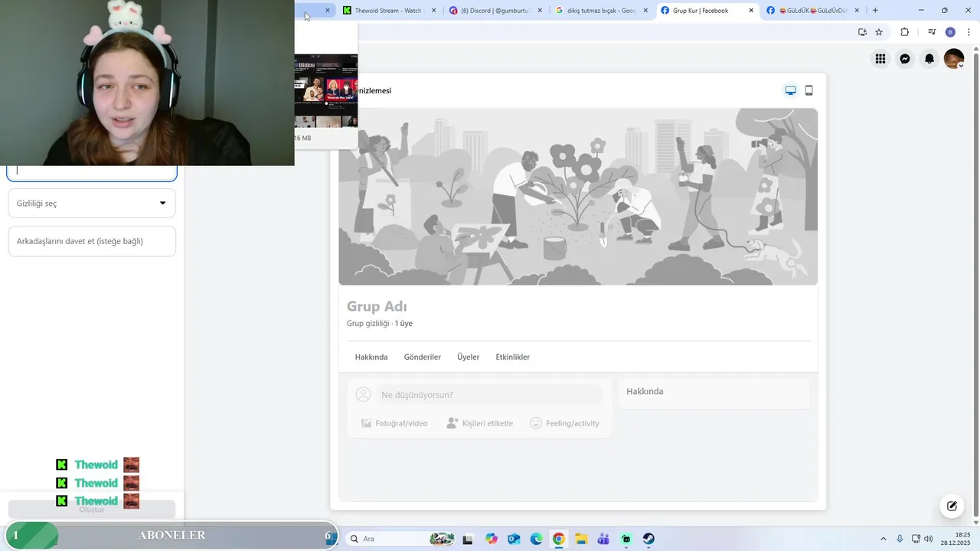Click the 'Kişileri etiketle' button
This screenshot has height=551, width=980.
coord(480,423)
